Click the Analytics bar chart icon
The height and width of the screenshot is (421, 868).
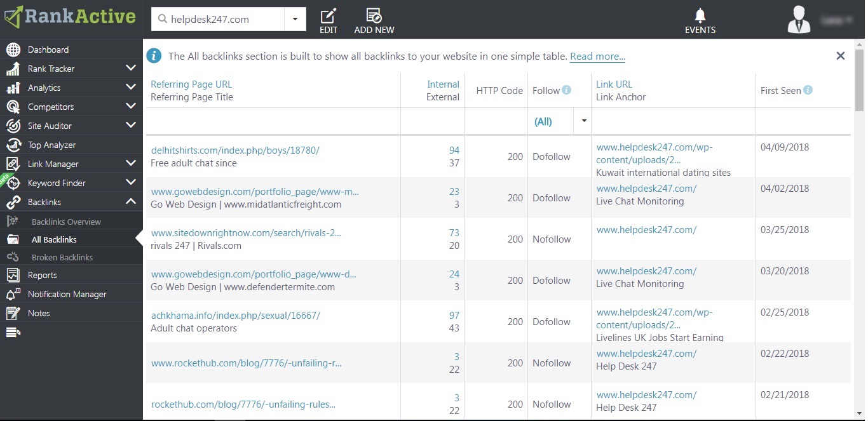(13, 88)
